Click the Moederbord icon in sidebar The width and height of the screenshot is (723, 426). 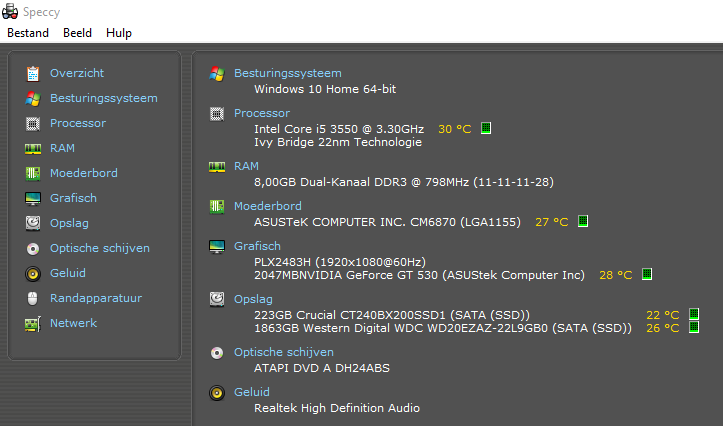33,173
